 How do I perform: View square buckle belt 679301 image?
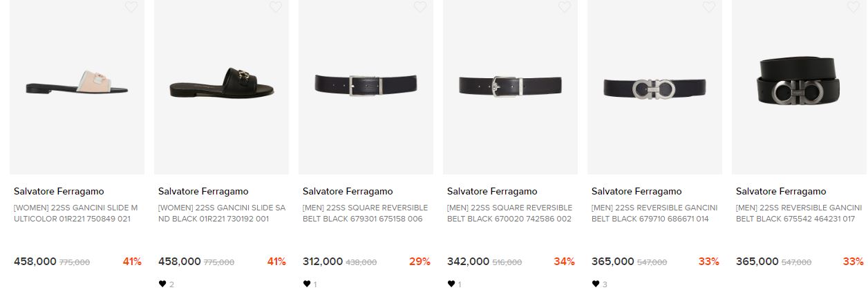pos(366,87)
